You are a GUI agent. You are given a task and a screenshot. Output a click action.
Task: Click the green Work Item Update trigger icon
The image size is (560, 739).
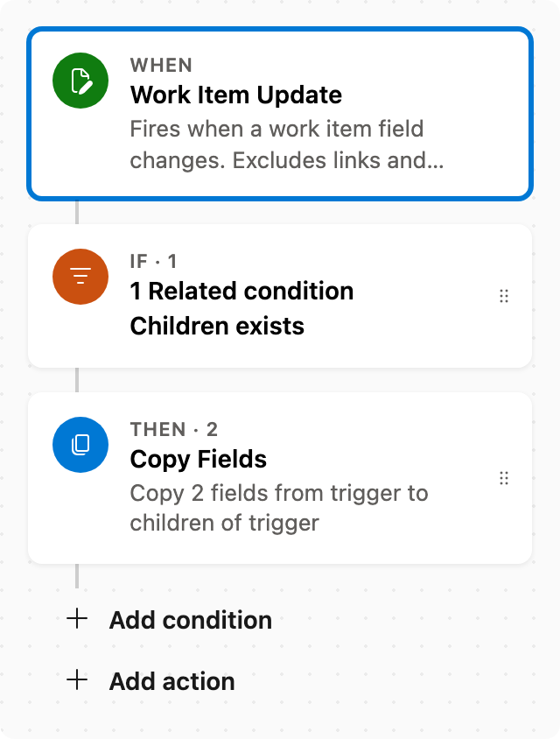point(80,81)
